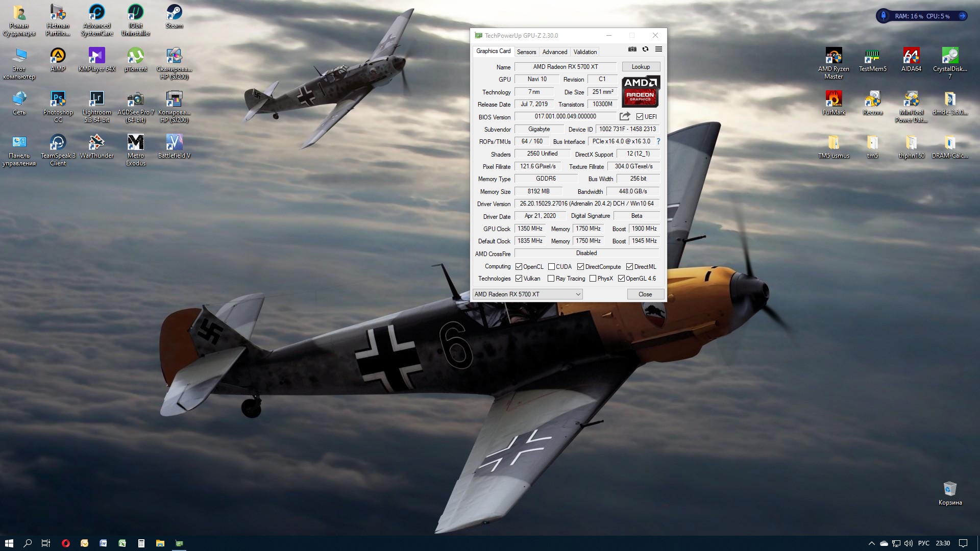The width and height of the screenshot is (980, 551).
Task: Click the AMD Radeon Graphics logo
Action: [x=641, y=91]
